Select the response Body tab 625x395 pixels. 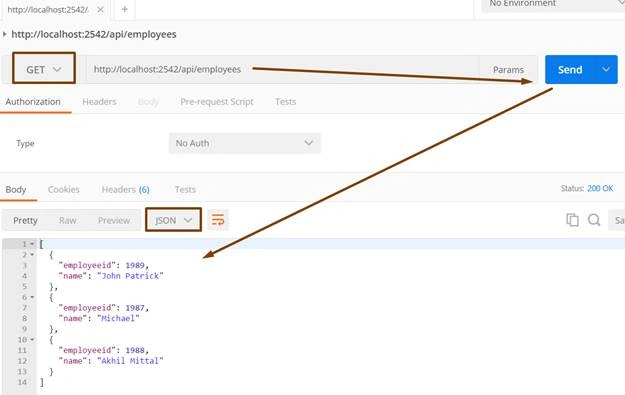point(16,189)
